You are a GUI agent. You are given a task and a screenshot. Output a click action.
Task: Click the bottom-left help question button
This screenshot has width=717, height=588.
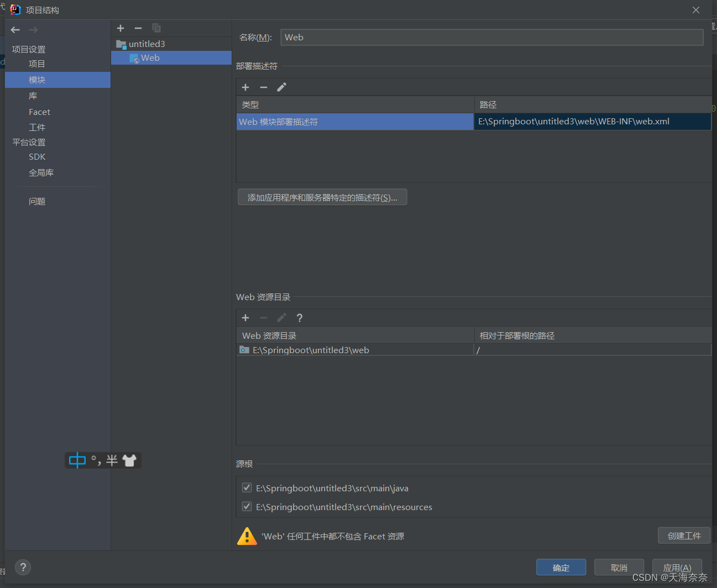(23, 567)
